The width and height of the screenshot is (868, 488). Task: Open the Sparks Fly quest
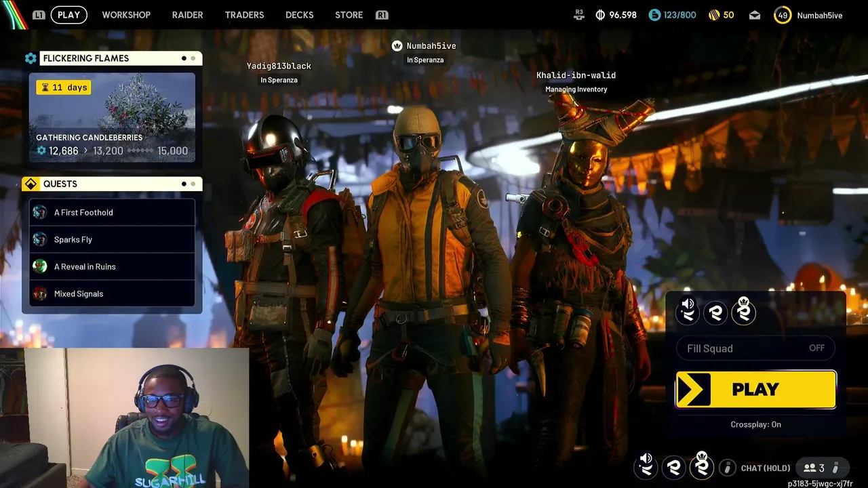112,239
